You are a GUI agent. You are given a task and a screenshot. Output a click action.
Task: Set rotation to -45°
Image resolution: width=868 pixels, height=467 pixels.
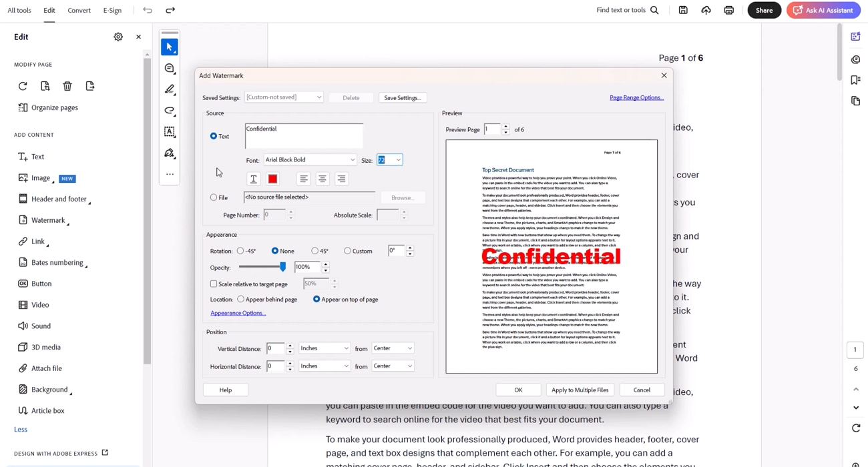[x=240, y=251]
